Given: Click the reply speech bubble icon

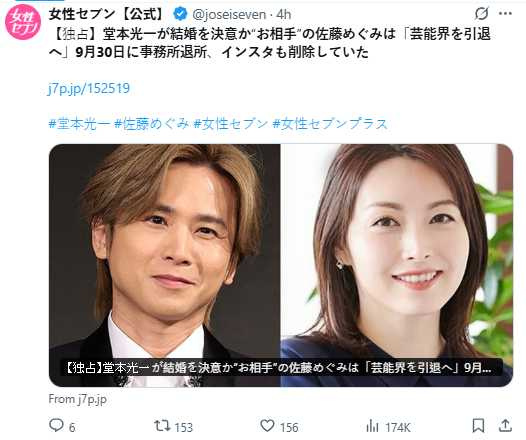Looking at the screenshot, I should 56,425.
